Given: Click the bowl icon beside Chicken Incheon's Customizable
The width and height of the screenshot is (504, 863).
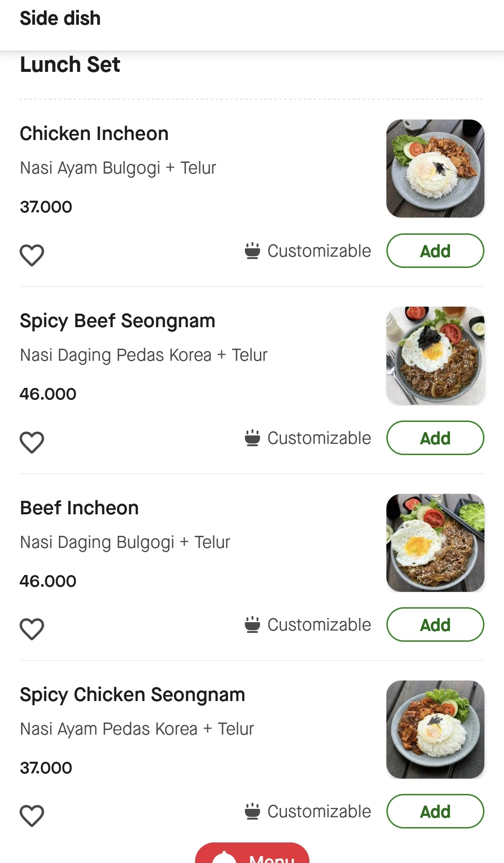Looking at the screenshot, I should 252,251.
